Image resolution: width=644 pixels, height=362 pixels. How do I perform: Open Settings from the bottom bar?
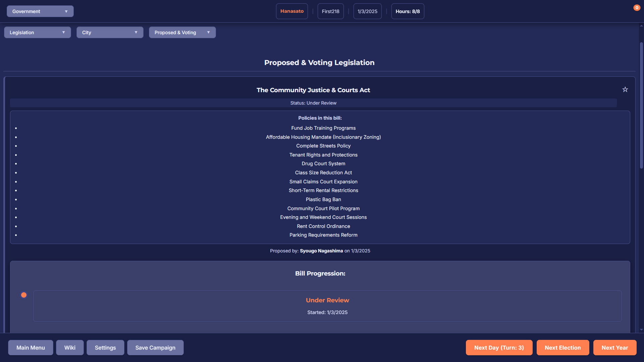click(x=105, y=348)
